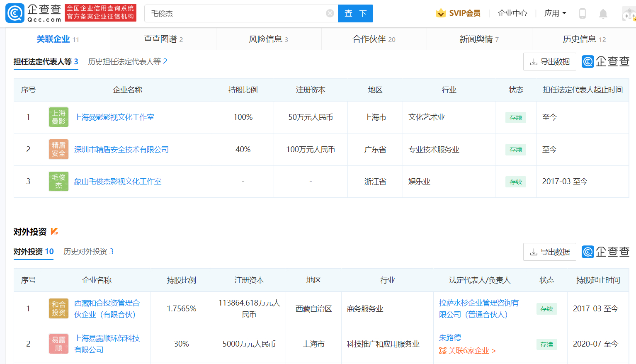Viewport: 636px width, 364px height.
Task: Select the 历史担任法定代表人等 2 sub-tab
Action: [128, 62]
